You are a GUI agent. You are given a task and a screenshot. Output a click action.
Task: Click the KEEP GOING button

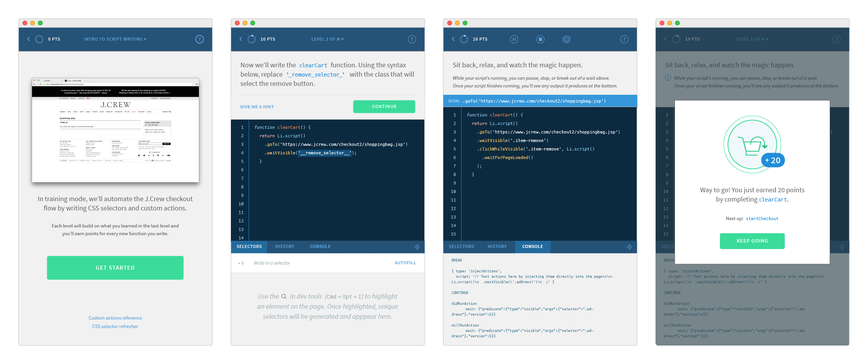pos(752,241)
